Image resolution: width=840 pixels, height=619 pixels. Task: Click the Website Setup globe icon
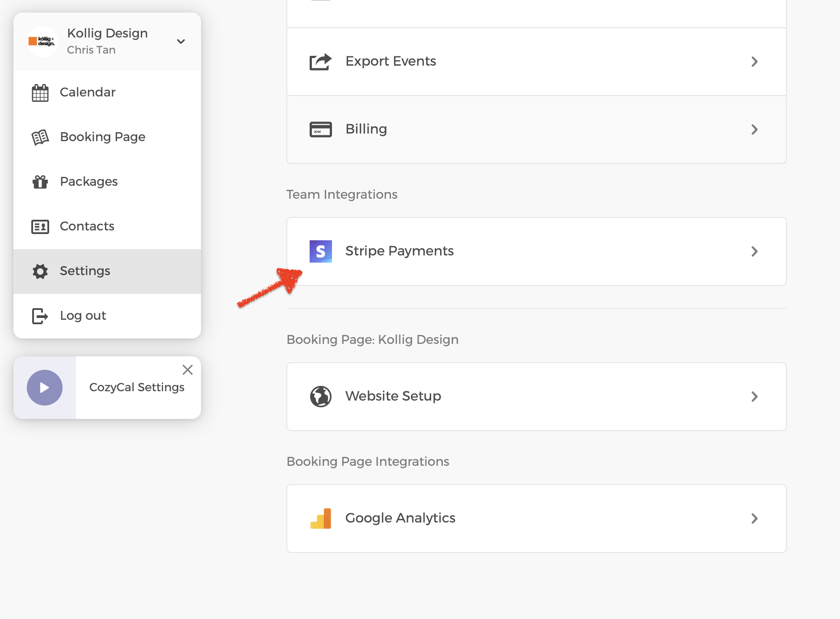tap(321, 397)
